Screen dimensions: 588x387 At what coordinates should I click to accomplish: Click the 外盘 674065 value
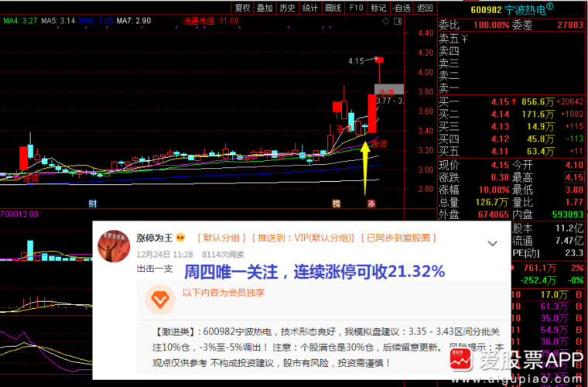pos(493,215)
